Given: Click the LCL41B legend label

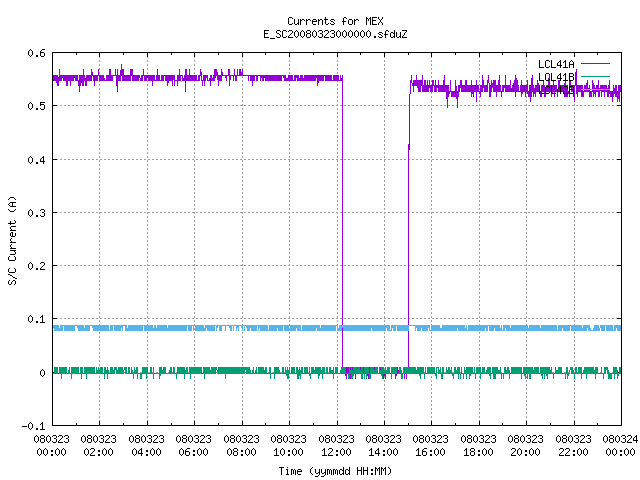Looking at the screenshot, I should coord(556,77).
